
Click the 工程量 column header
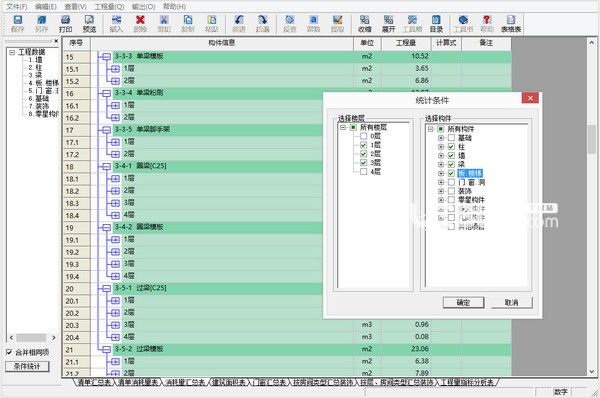(406, 43)
